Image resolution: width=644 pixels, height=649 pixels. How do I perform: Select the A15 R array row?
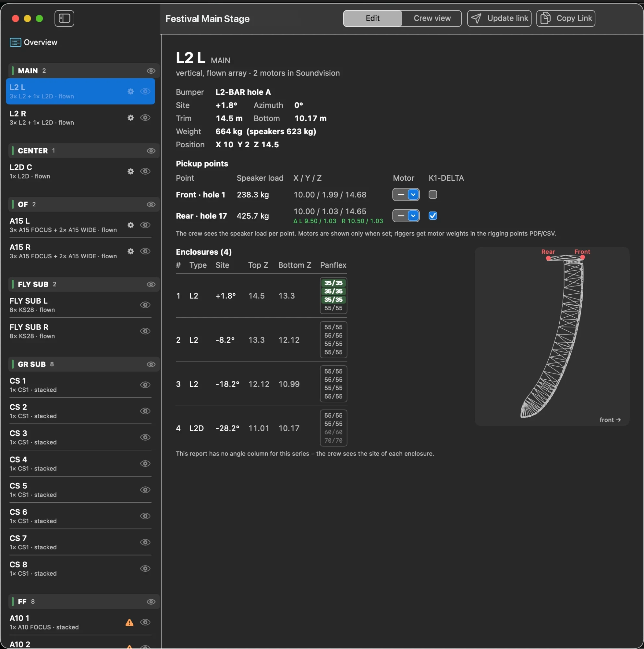point(80,251)
